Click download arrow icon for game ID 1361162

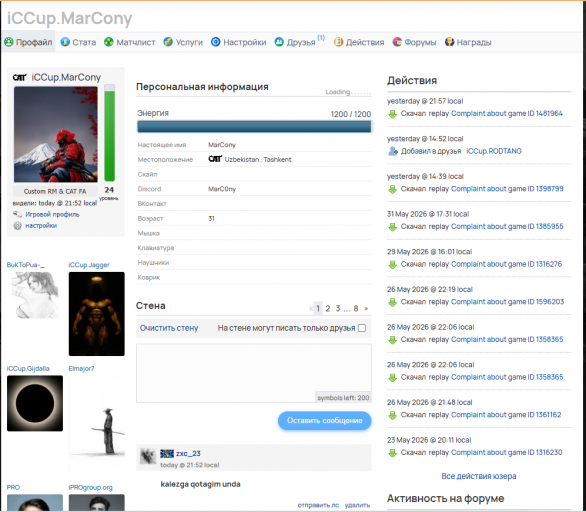tap(392, 415)
